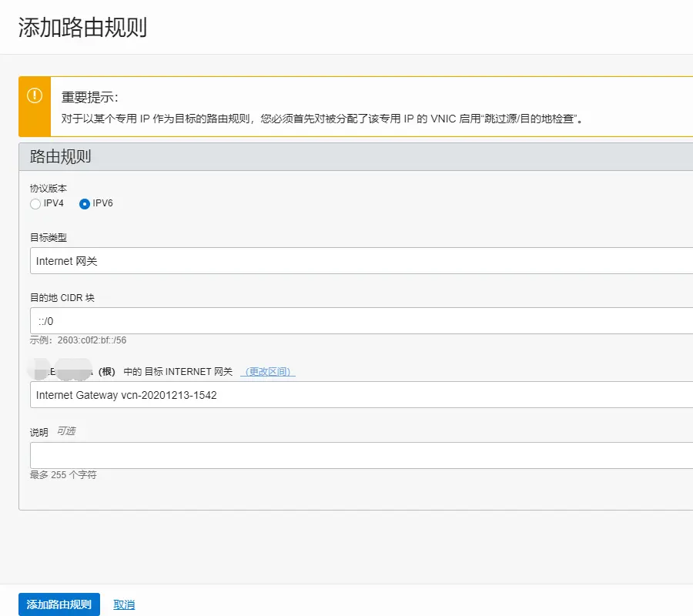
Task: Click the 可选 text beside 说明
Action: point(66,432)
